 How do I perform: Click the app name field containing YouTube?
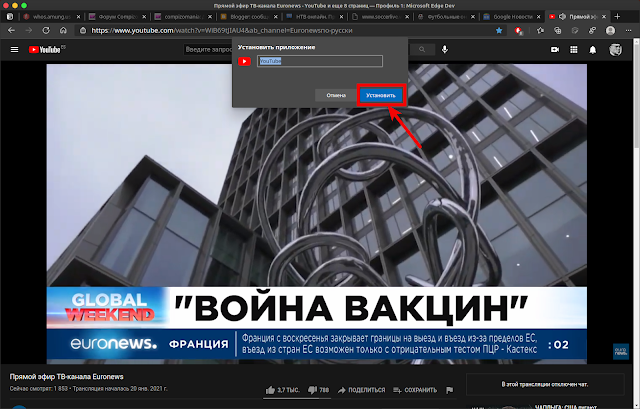320,61
